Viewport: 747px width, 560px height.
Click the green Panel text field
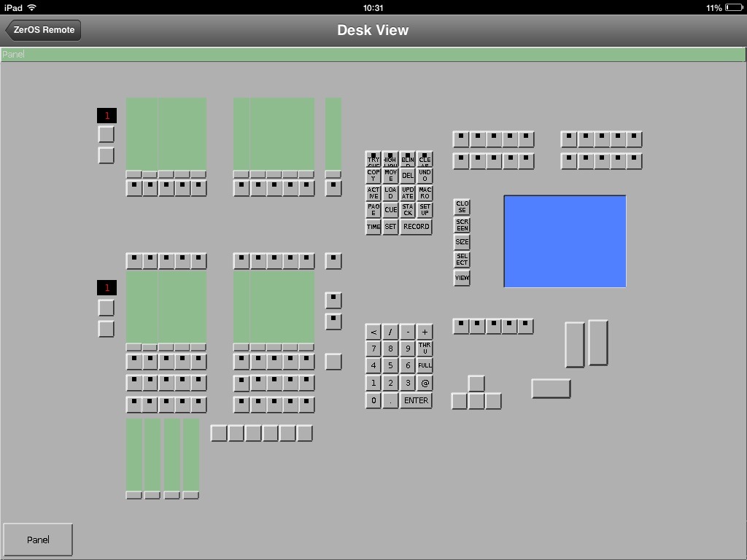[x=373, y=54]
